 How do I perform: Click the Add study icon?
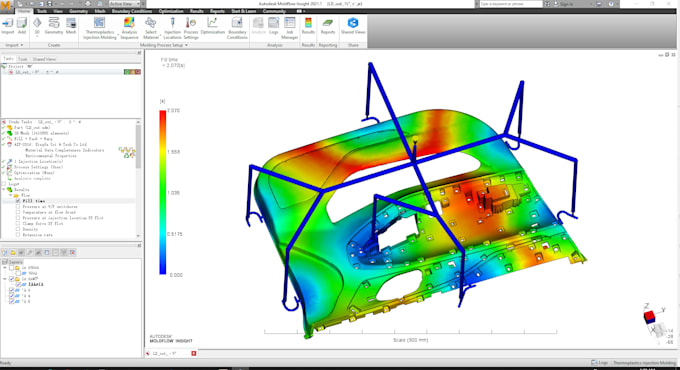tap(22, 26)
